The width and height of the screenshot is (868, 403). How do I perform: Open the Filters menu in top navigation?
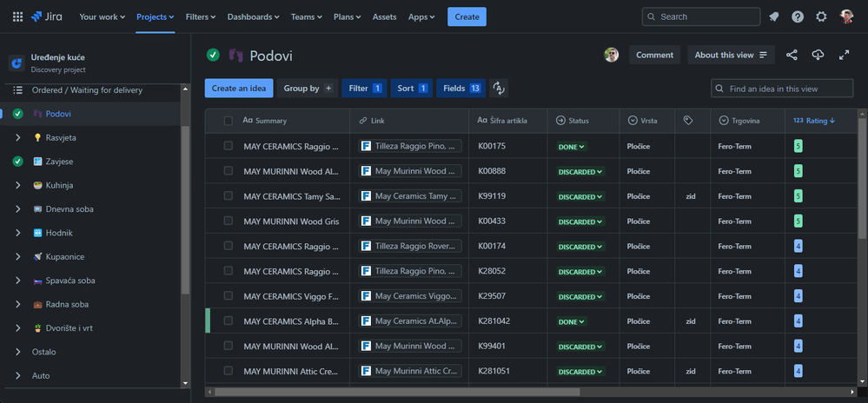(x=202, y=17)
